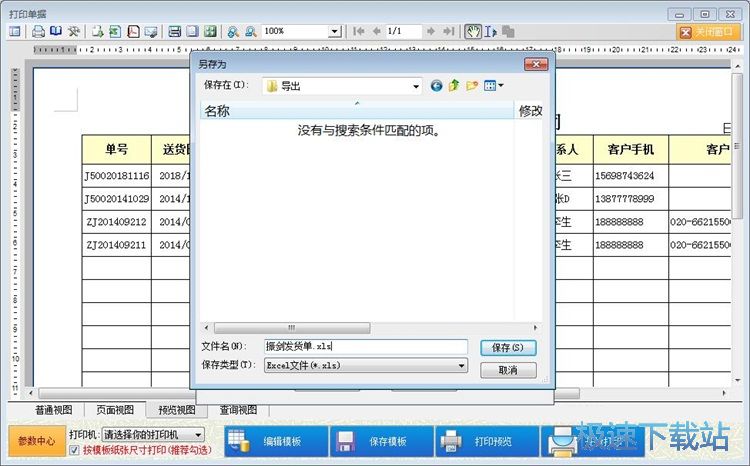Viewport: 750px width, 466px height.
Task: Click the 文件名 text field
Action: [x=365, y=346]
